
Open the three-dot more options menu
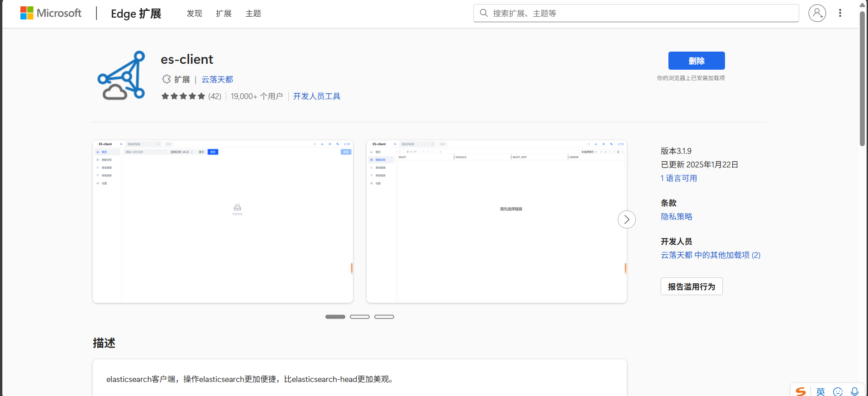point(840,13)
